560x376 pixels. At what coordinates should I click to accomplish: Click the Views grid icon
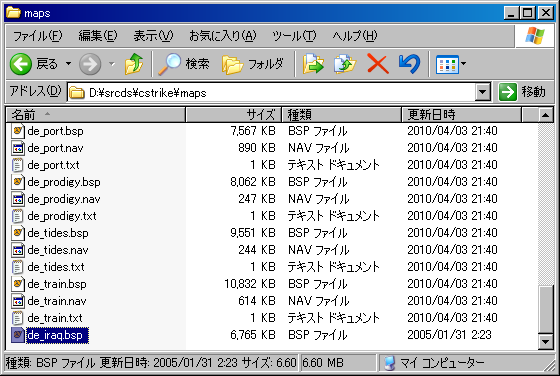click(x=447, y=65)
